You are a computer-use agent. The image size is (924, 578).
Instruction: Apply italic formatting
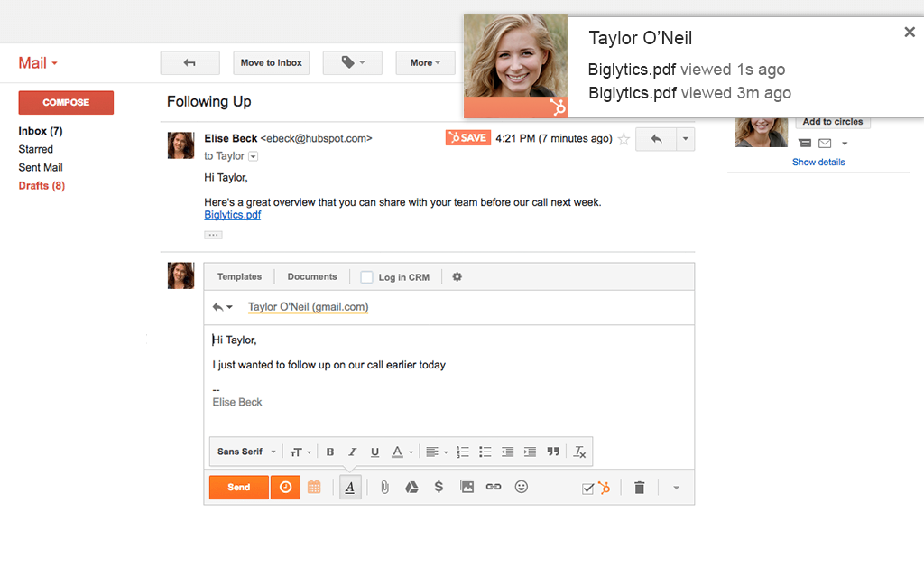(353, 452)
